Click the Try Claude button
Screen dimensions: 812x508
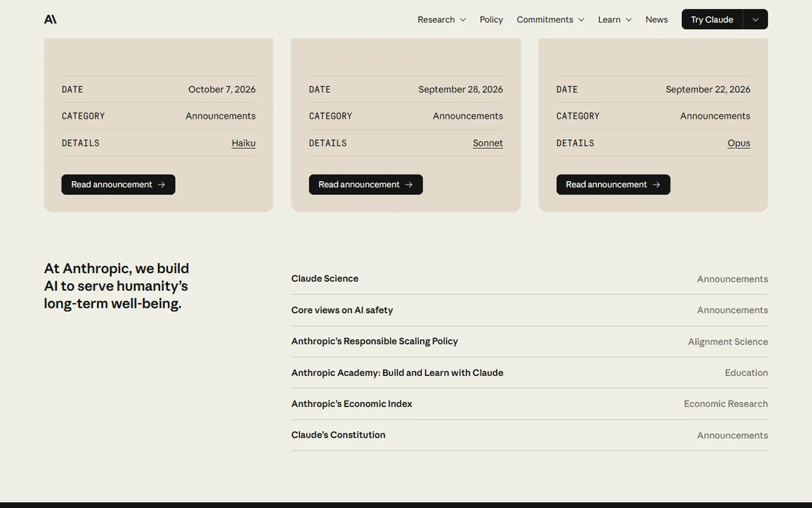point(712,19)
